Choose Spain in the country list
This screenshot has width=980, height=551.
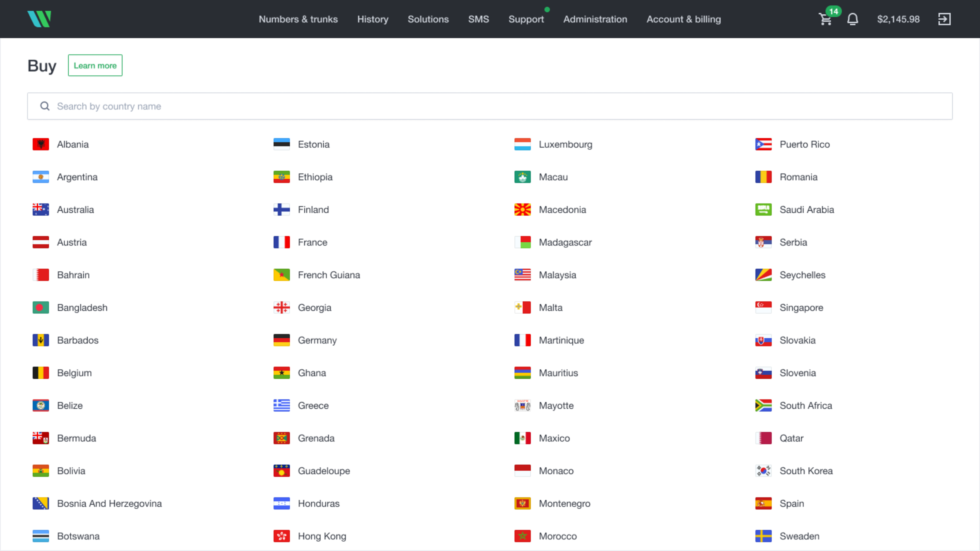point(792,503)
